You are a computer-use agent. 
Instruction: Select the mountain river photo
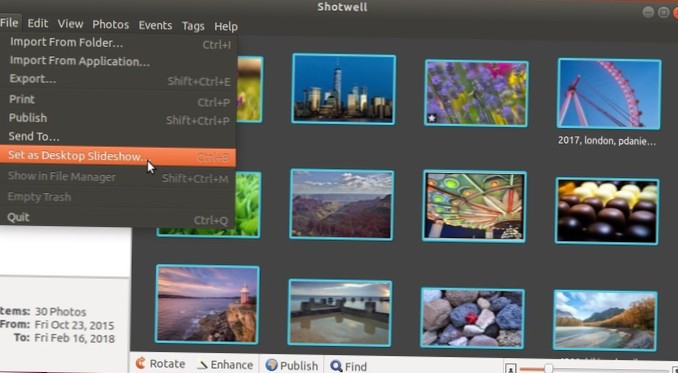605,320
